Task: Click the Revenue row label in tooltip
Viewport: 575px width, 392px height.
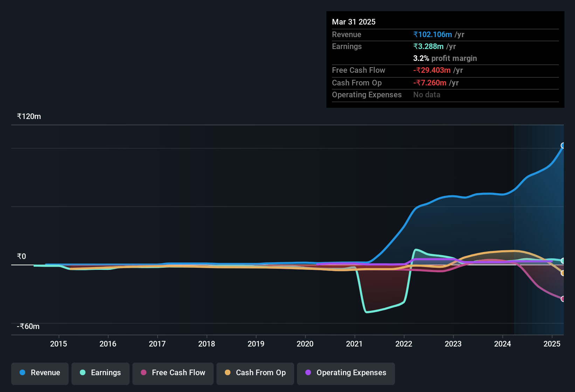Action: (346, 34)
